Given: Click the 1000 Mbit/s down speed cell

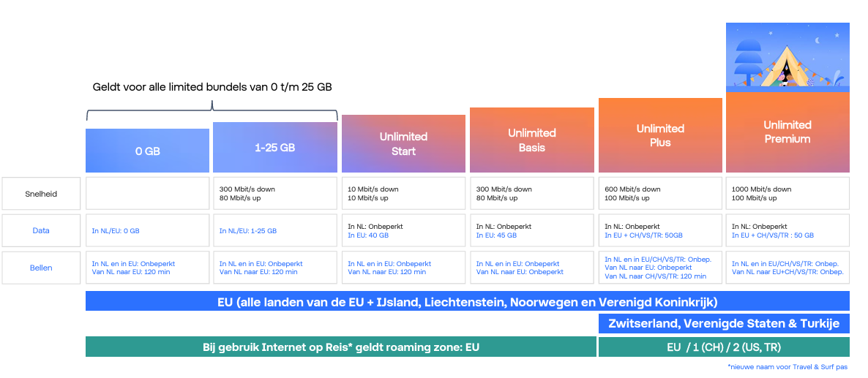Looking at the screenshot, I should (787, 194).
